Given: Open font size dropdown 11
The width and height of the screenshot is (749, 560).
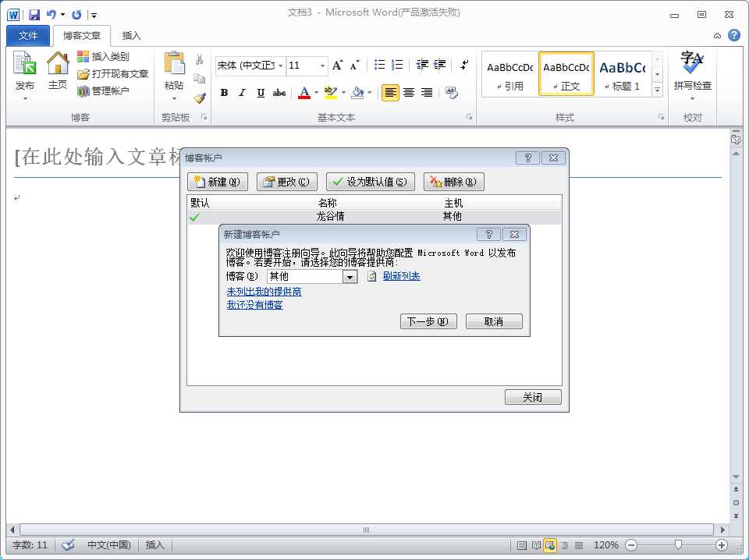Looking at the screenshot, I should pyautogui.click(x=323, y=66).
